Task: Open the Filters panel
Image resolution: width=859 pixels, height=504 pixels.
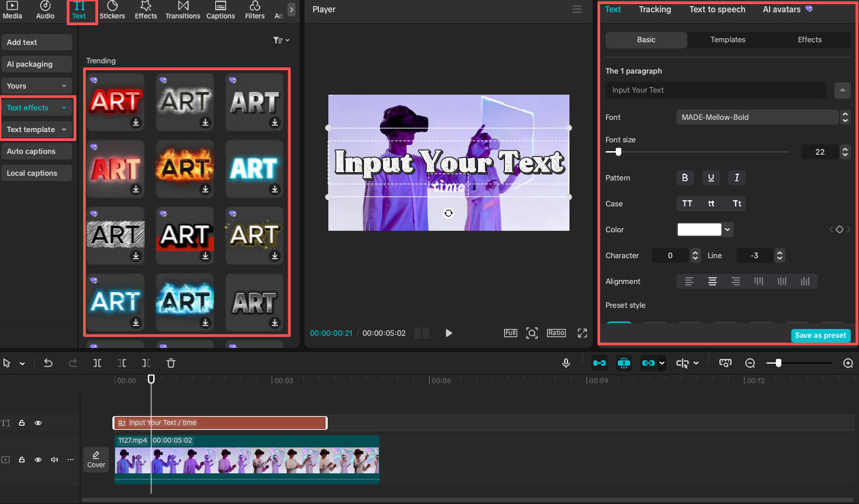Action: pyautogui.click(x=254, y=11)
